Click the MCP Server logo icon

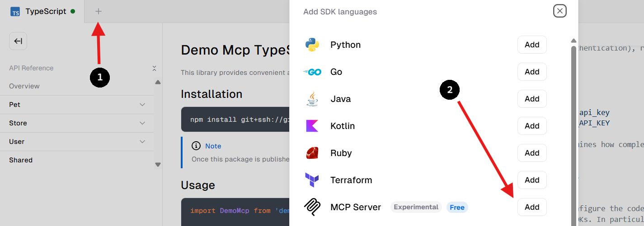[312, 207]
